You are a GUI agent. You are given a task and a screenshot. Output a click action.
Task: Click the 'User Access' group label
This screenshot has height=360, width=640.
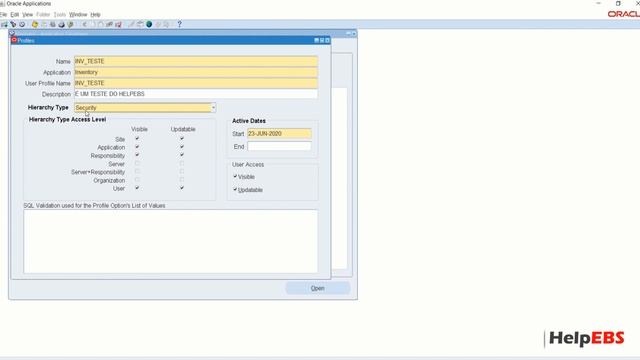(x=248, y=164)
